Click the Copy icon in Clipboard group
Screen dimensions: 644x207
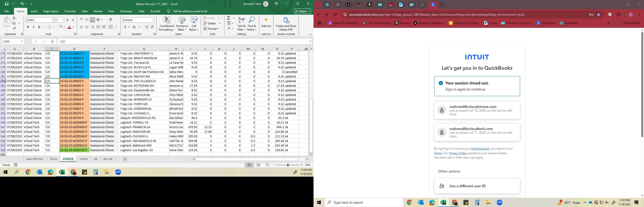click(x=14, y=23)
